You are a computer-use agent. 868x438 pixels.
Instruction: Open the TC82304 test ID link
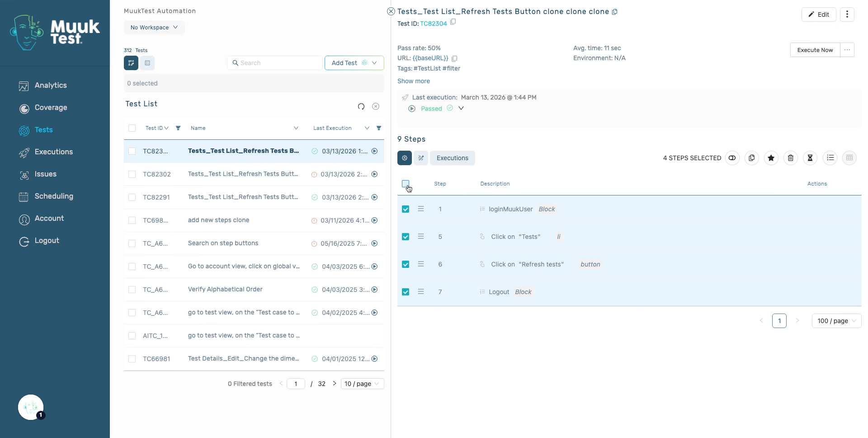pos(434,24)
